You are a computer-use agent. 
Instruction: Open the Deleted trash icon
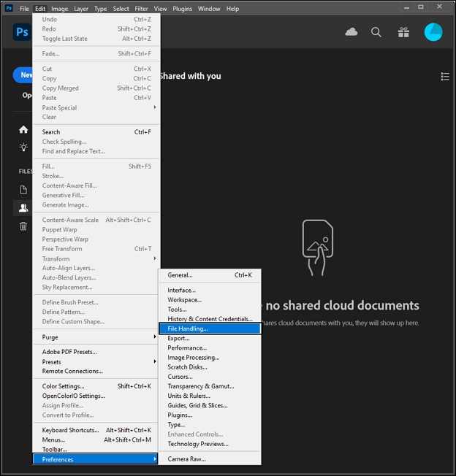point(23,226)
